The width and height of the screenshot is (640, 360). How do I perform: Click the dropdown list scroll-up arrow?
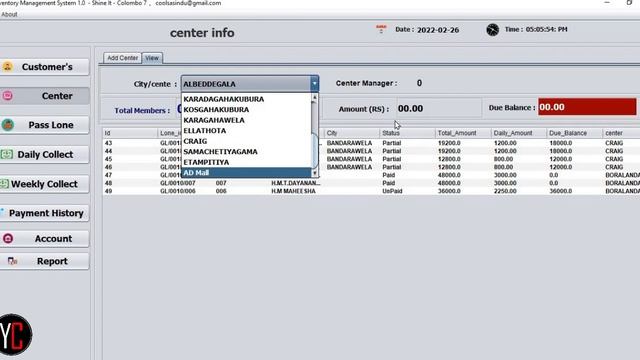pyautogui.click(x=314, y=98)
